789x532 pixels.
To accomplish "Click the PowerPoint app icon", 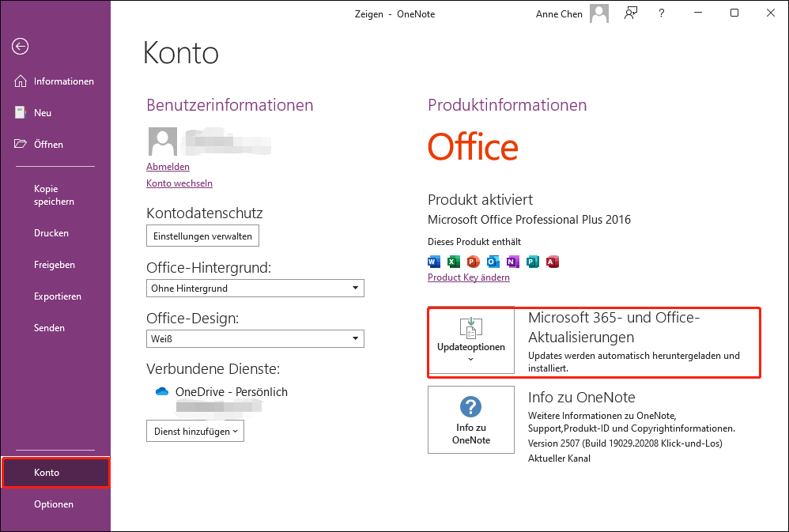I will [x=473, y=262].
